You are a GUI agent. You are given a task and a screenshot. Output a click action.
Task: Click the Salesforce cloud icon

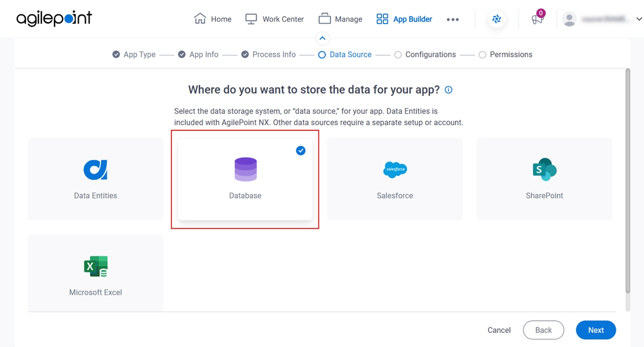tap(395, 169)
